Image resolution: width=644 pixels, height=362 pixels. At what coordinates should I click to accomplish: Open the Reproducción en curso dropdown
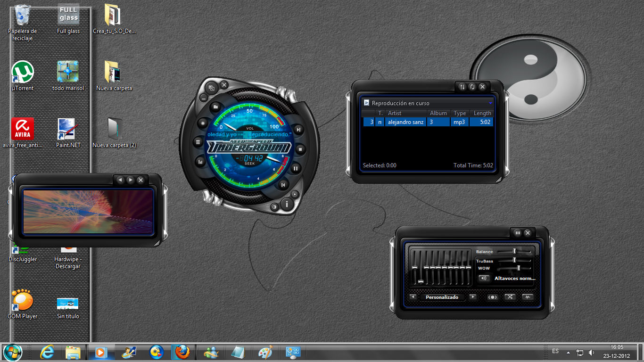490,103
